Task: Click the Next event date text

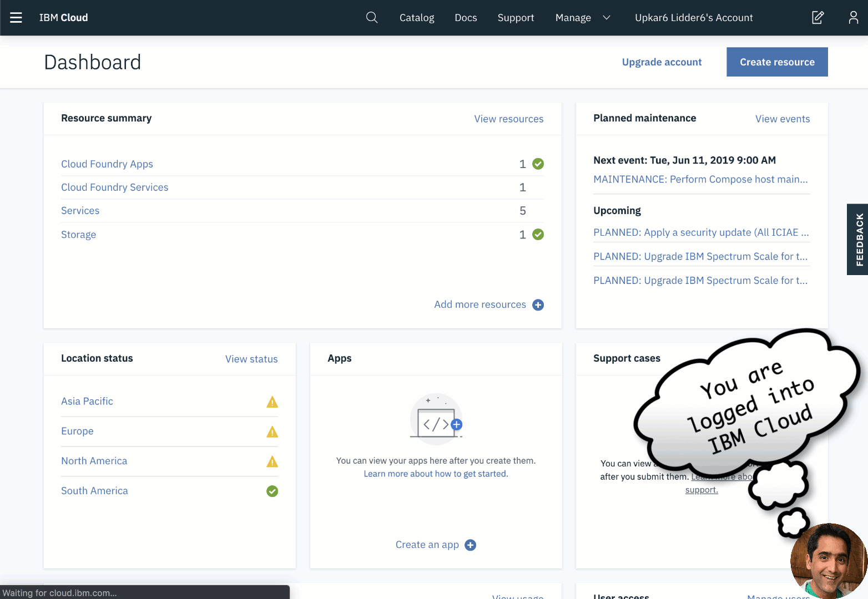Action: [x=684, y=160]
